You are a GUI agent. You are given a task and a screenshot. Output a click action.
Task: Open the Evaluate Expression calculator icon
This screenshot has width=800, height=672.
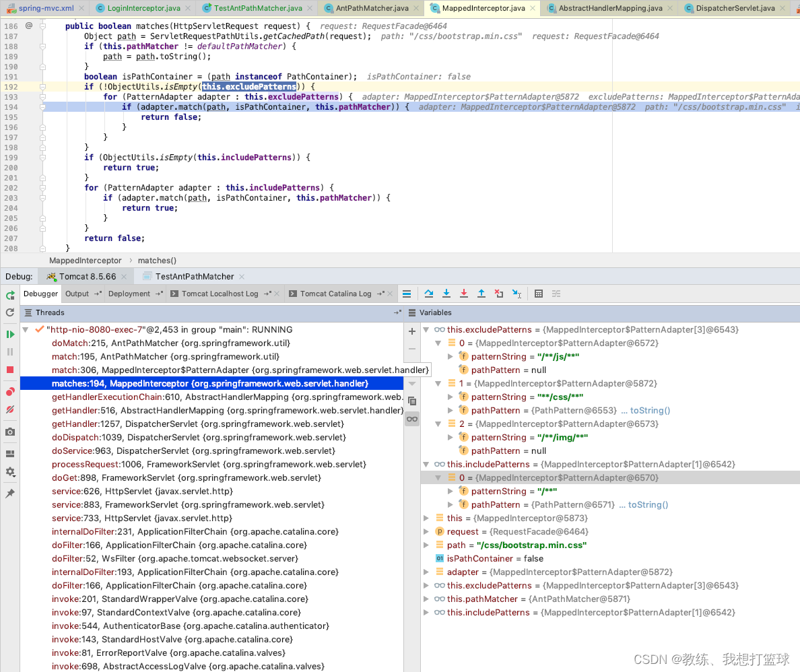pos(540,293)
